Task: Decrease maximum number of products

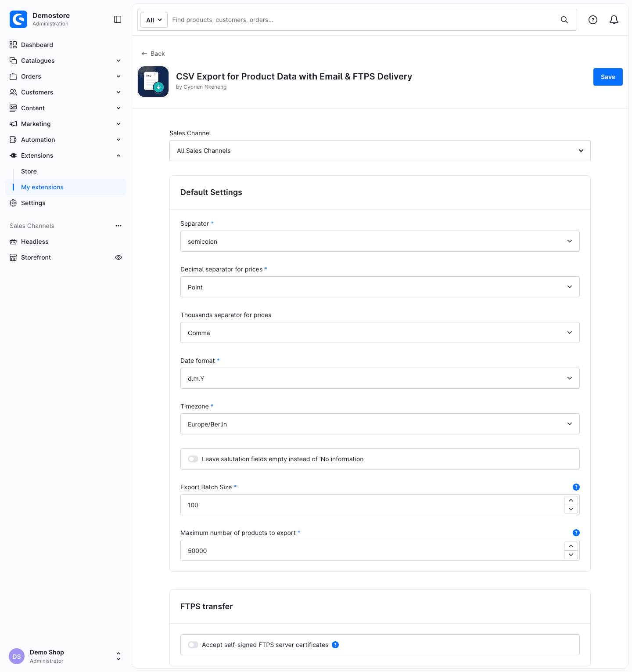Action: [571, 555]
